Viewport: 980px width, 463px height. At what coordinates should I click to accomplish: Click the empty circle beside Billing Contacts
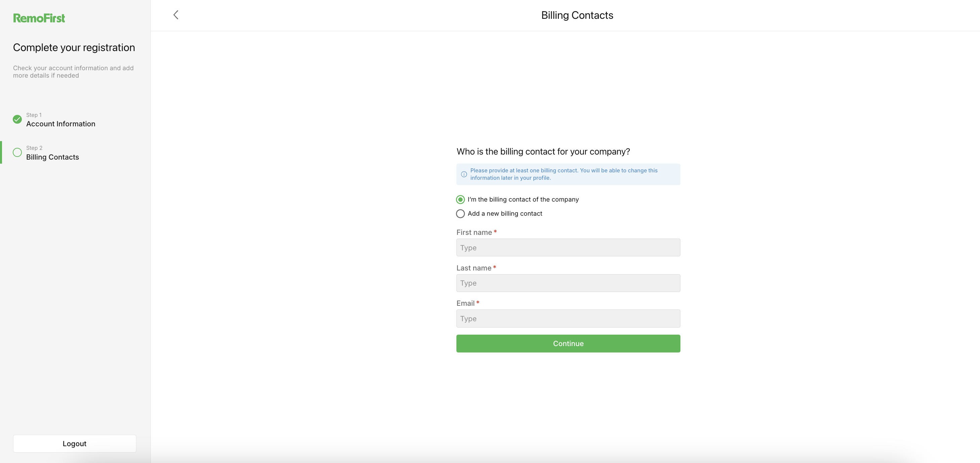pos(17,152)
